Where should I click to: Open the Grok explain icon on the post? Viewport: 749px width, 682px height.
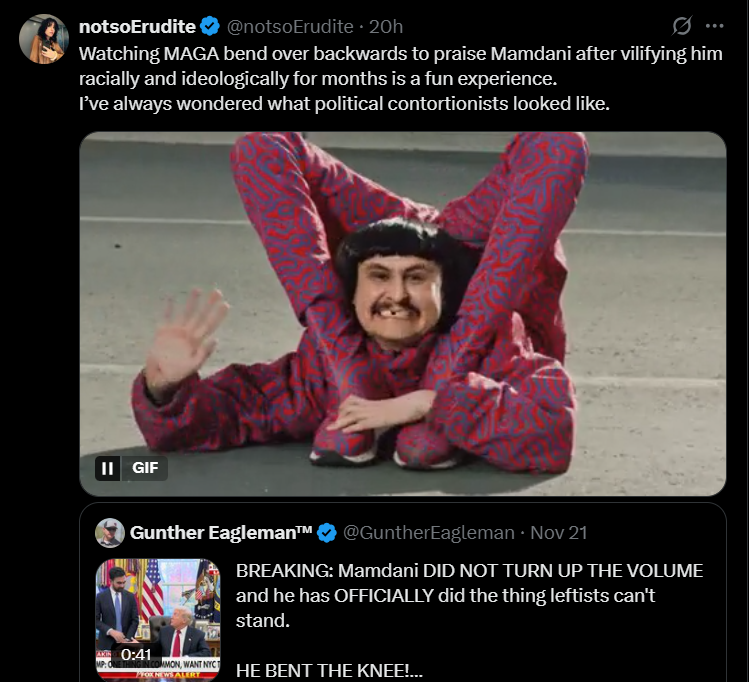click(x=682, y=26)
